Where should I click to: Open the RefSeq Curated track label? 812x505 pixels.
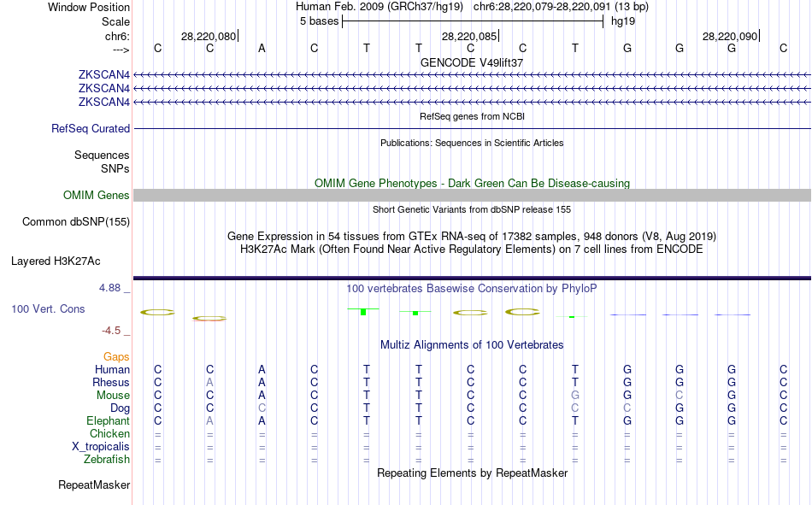pyautogui.click(x=90, y=128)
